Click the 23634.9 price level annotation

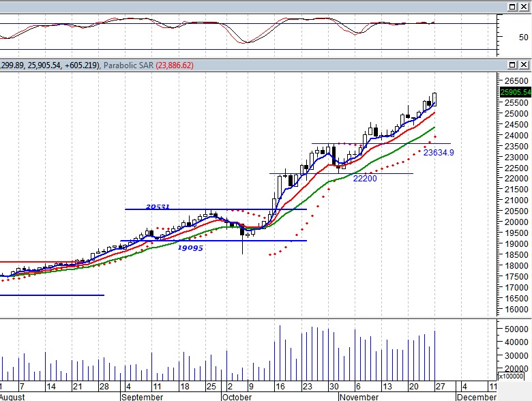click(x=439, y=153)
